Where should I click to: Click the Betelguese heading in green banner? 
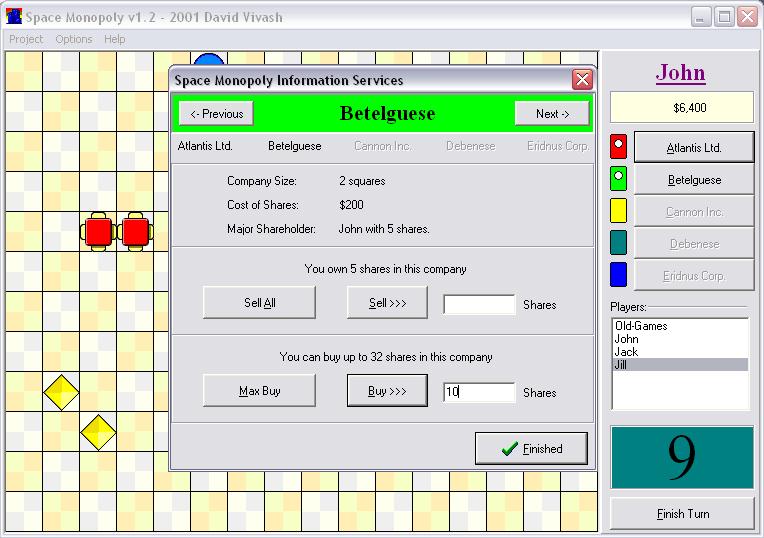pyautogui.click(x=387, y=114)
